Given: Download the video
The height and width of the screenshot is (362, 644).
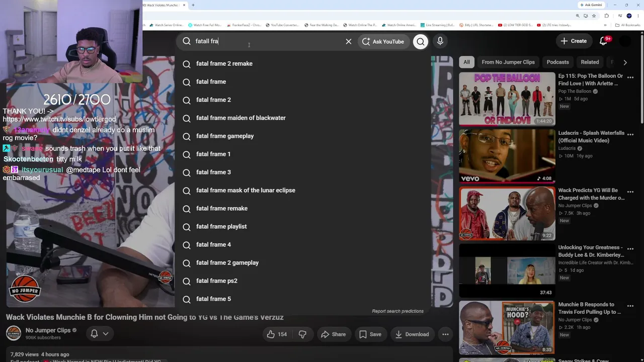Looking at the screenshot, I should (412, 334).
